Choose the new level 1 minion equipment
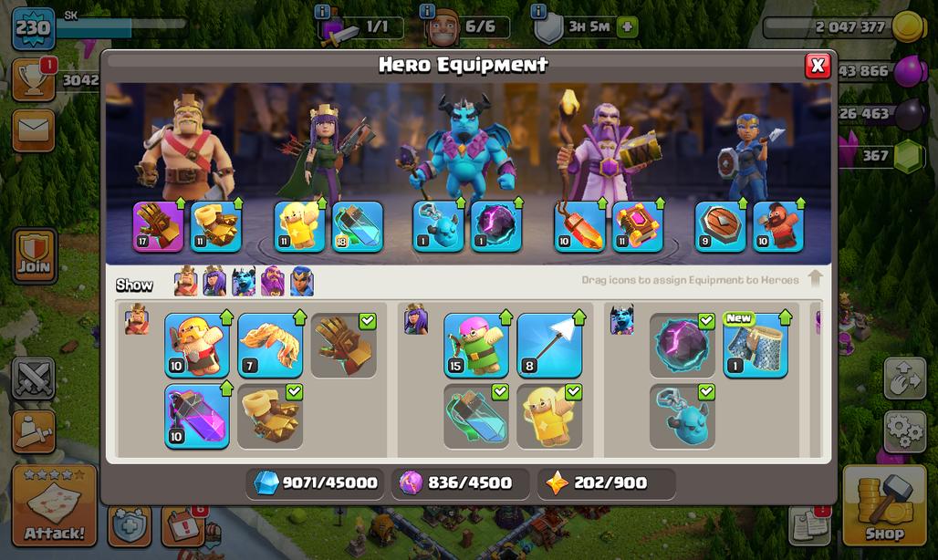Viewport: 938px width, 560px height. pos(756,345)
